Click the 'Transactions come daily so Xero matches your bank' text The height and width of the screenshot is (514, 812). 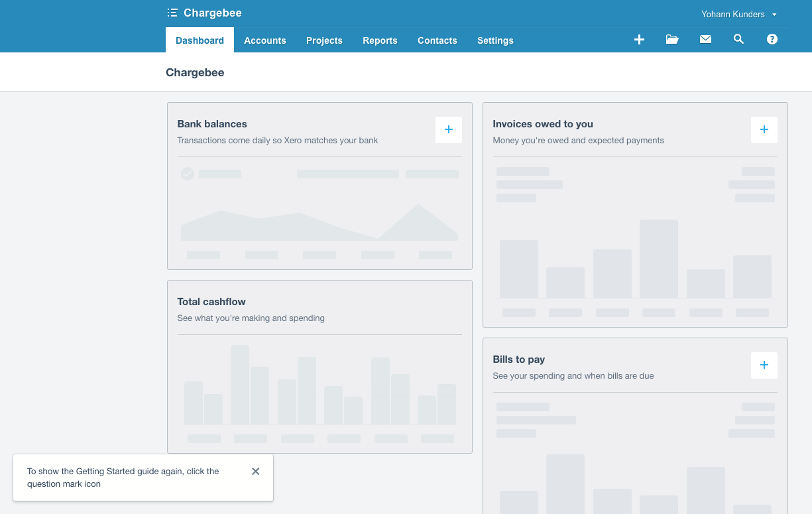278,141
